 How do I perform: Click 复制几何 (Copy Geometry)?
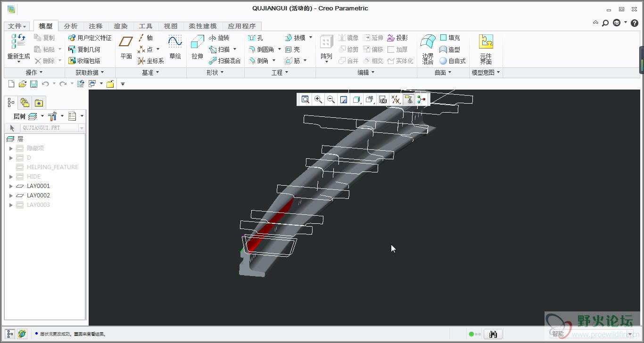point(84,49)
